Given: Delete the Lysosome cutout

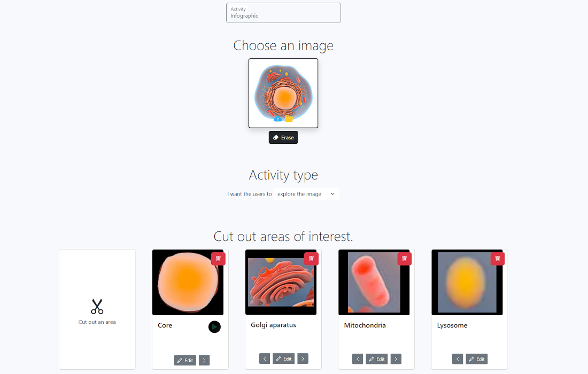Looking at the screenshot, I should 497,259.
